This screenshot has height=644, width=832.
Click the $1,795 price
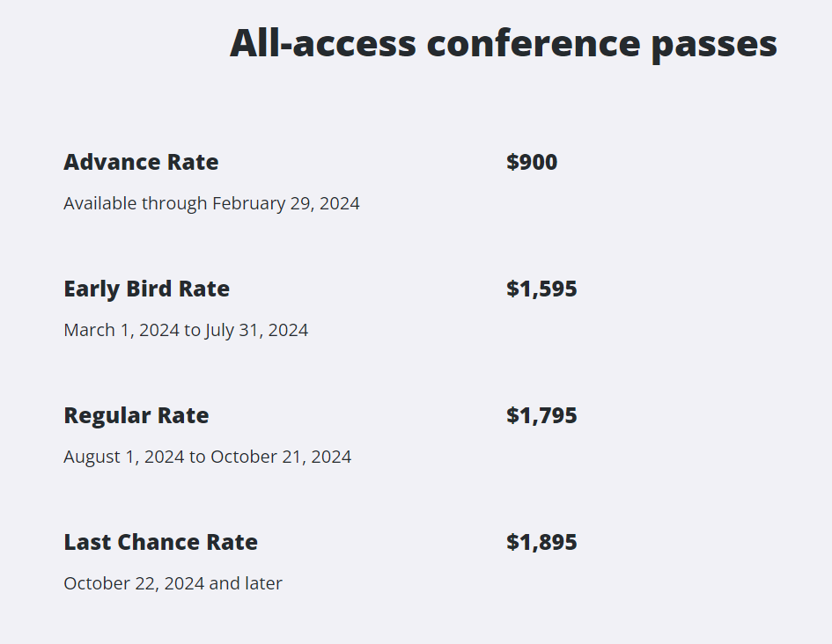541,415
